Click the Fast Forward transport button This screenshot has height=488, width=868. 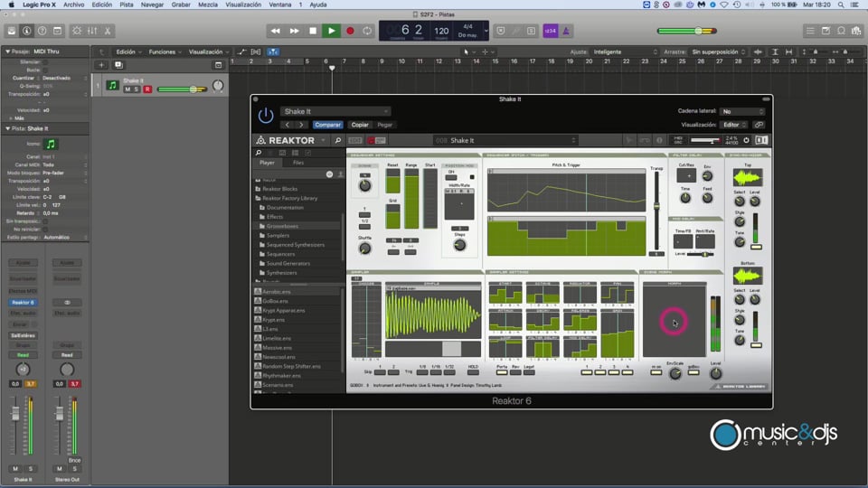(x=294, y=31)
